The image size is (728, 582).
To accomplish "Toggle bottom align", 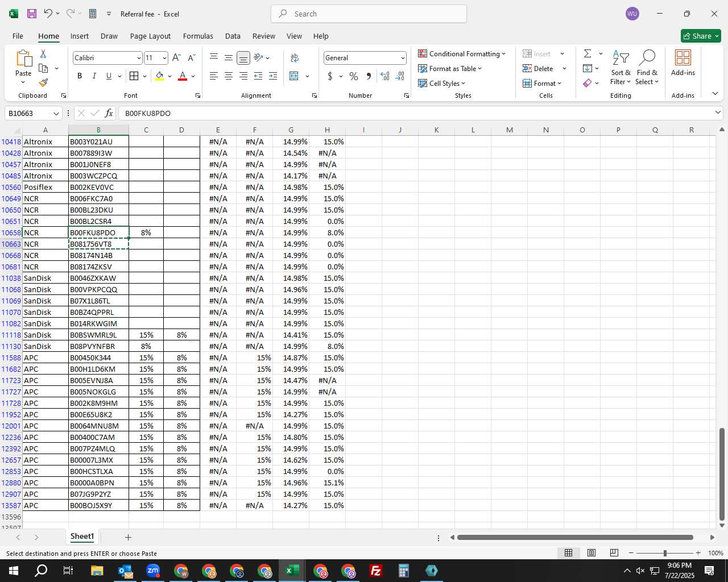I will click(243, 58).
